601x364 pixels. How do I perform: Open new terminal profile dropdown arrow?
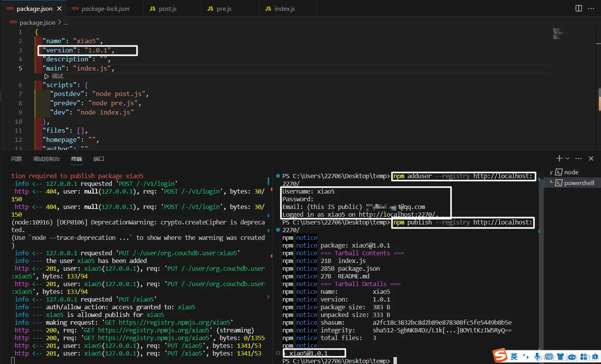567,158
